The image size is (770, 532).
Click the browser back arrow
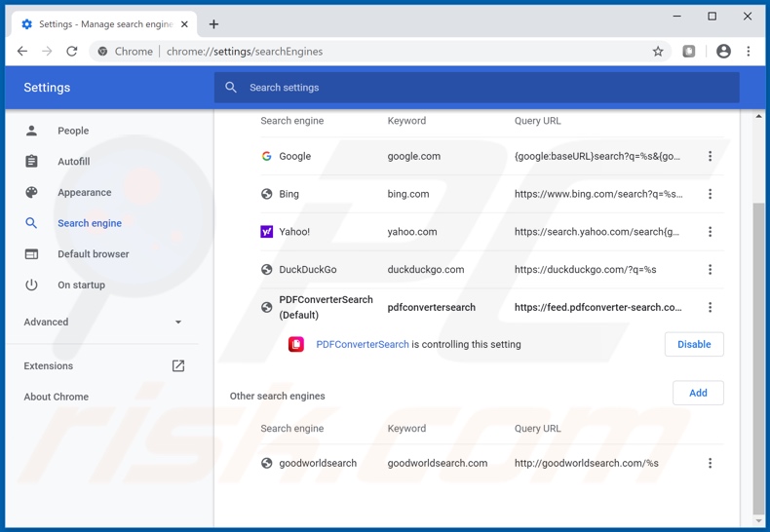(x=22, y=51)
